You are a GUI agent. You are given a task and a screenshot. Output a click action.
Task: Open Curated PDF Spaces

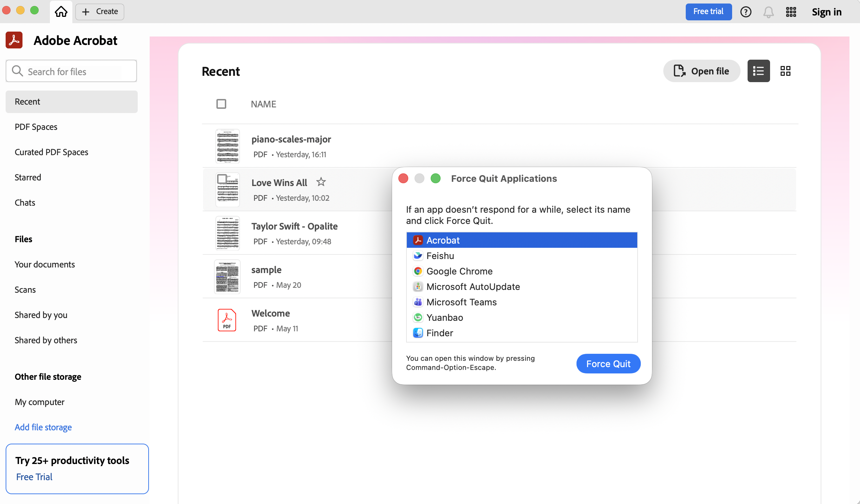pyautogui.click(x=51, y=152)
